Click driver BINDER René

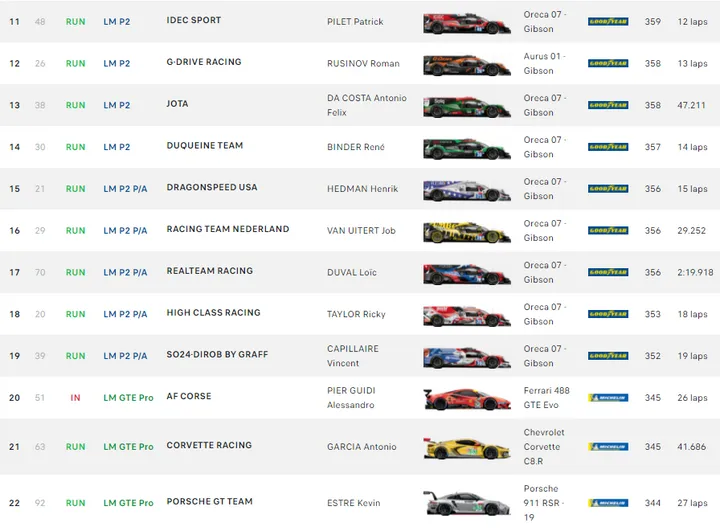click(356, 147)
